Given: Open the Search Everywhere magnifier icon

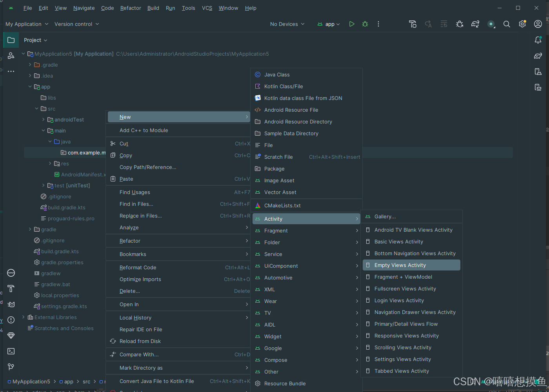Looking at the screenshot, I should click(x=507, y=24).
